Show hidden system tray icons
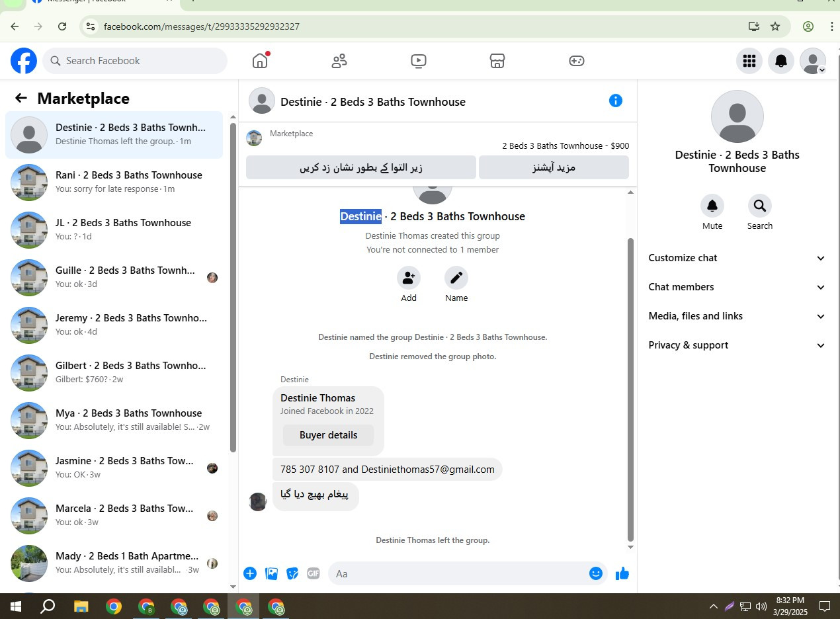The width and height of the screenshot is (840, 619). (x=713, y=606)
